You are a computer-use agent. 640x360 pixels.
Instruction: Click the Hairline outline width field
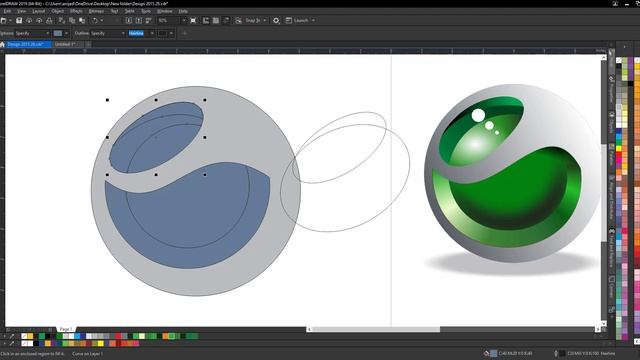point(139,33)
